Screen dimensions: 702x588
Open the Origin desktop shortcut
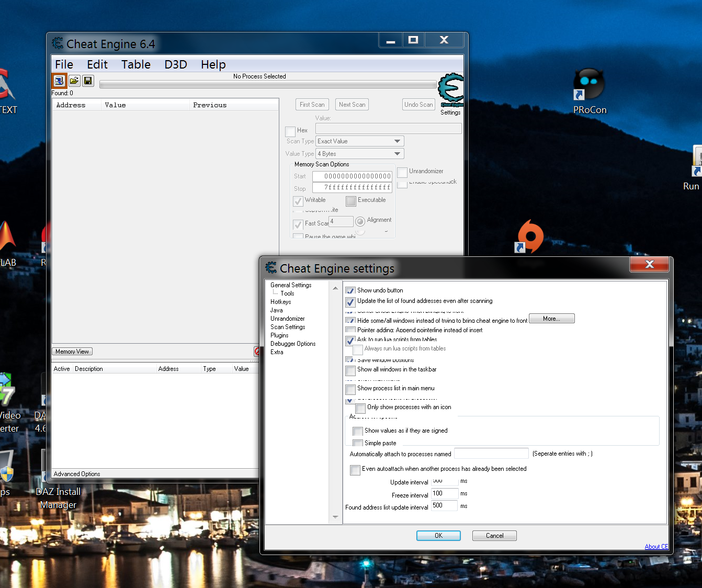(529, 237)
